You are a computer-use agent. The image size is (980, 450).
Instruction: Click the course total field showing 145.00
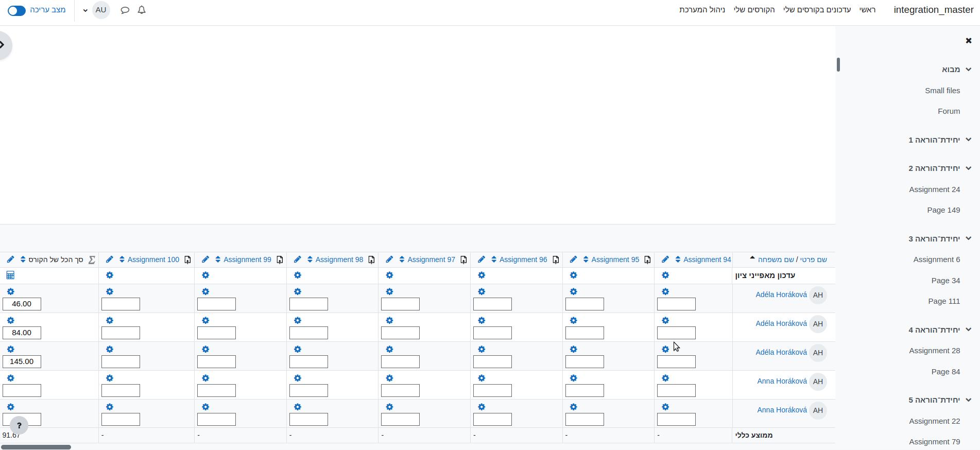click(x=22, y=361)
